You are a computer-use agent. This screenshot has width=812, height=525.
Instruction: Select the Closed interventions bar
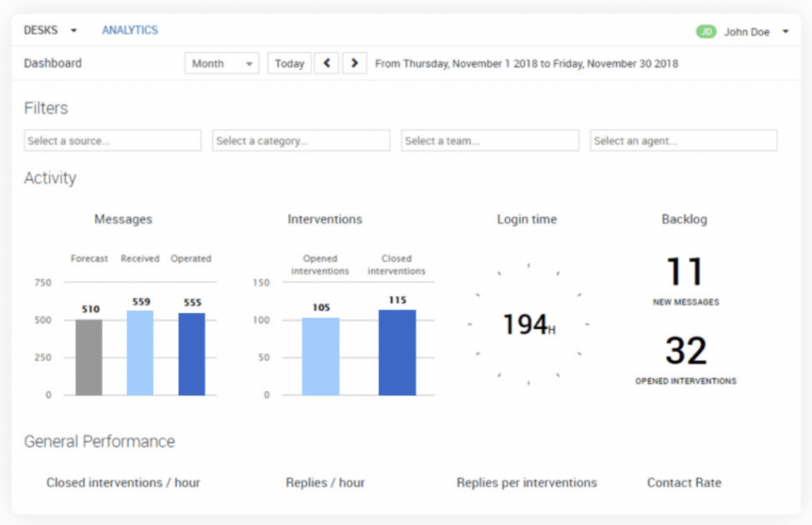point(396,352)
